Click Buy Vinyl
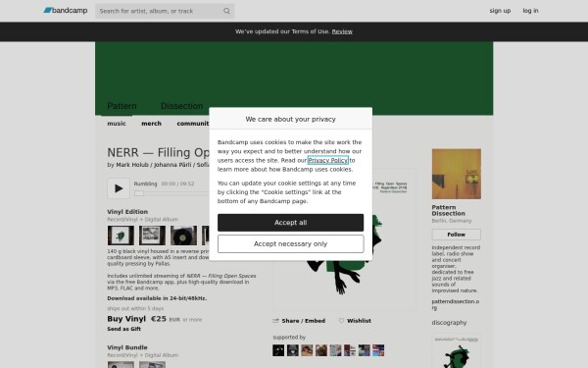The width and height of the screenshot is (588, 368). pos(126,319)
